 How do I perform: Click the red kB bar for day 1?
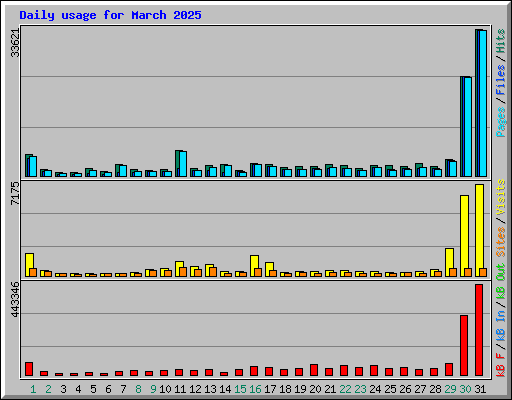click(x=29, y=369)
